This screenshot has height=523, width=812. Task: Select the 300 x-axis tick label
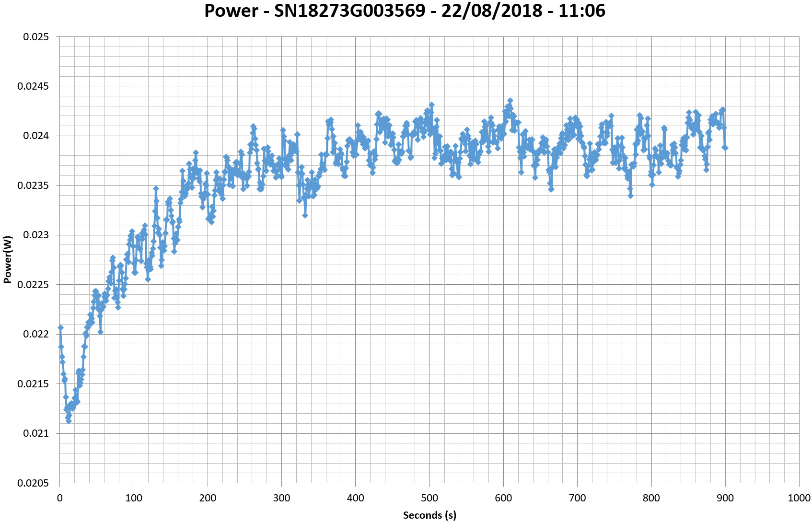coord(281,498)
